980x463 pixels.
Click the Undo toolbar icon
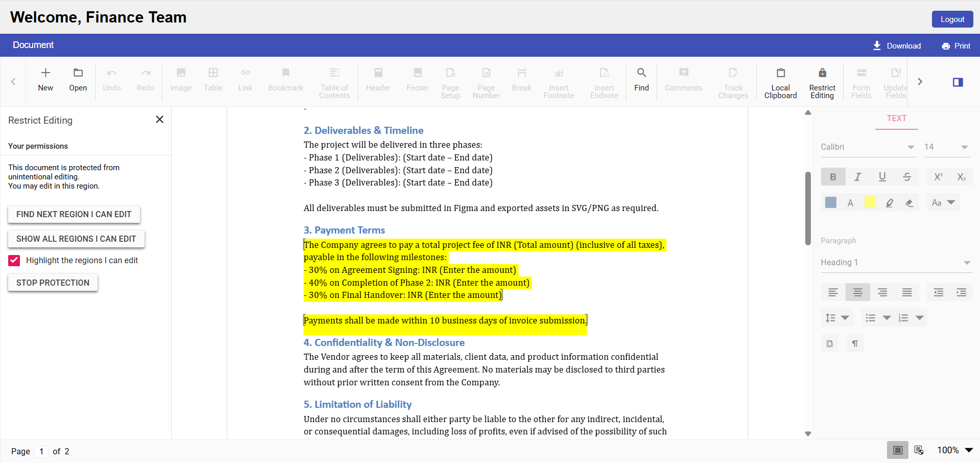pyautogui.click(x=112, y=80)
